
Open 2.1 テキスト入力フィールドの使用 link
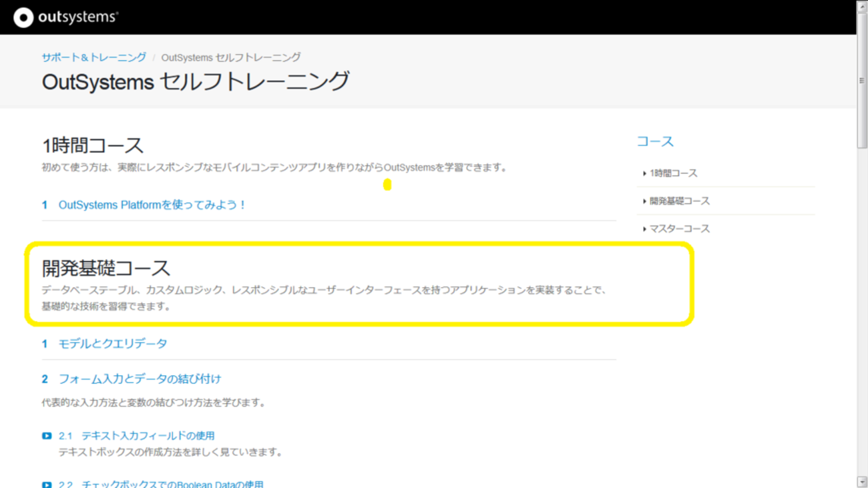pos(137,436)
